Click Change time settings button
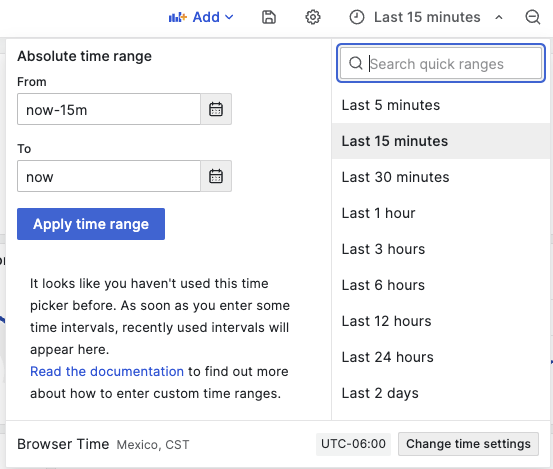The width and height of the screenshot is (553, 469). pos(468,444)
